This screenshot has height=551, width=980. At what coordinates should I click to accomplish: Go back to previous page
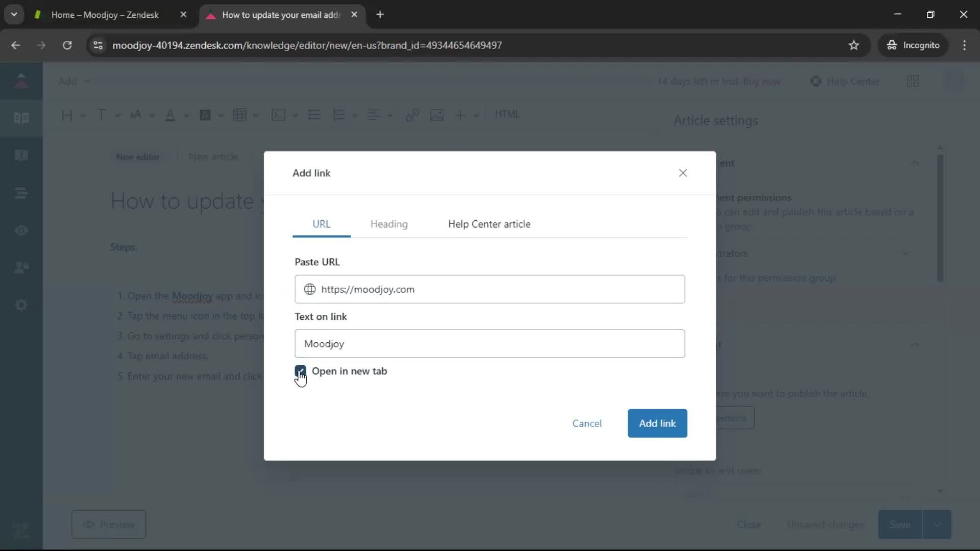[x=15, y=45]
